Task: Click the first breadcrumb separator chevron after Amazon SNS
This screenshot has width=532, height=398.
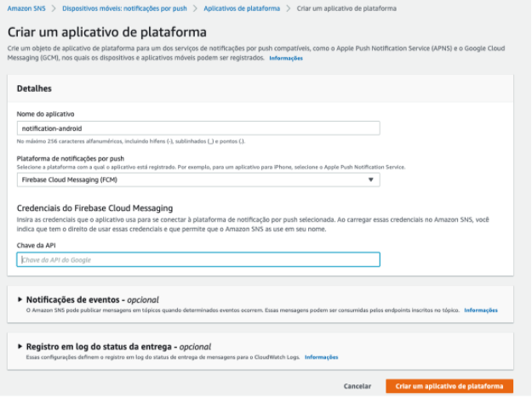Action: tap(54, 9)
